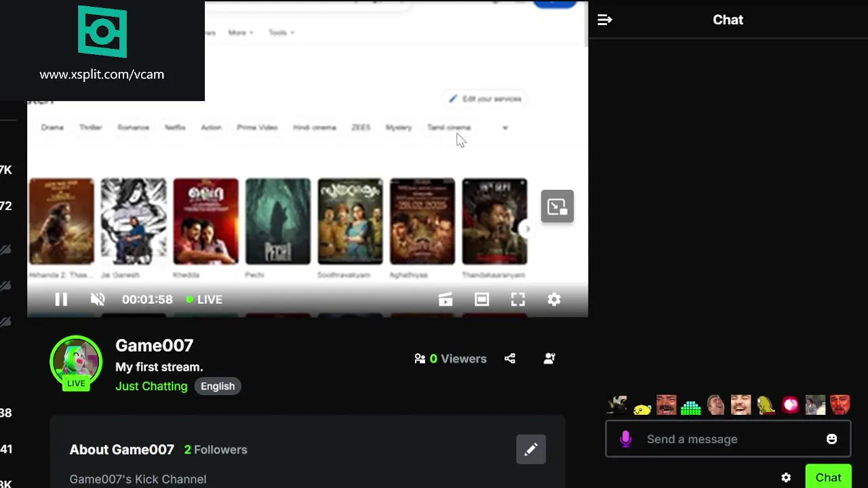Insert the laughing man with mustache emote
The height and width of the screenshot is (488, 868).
pos(667,405)
